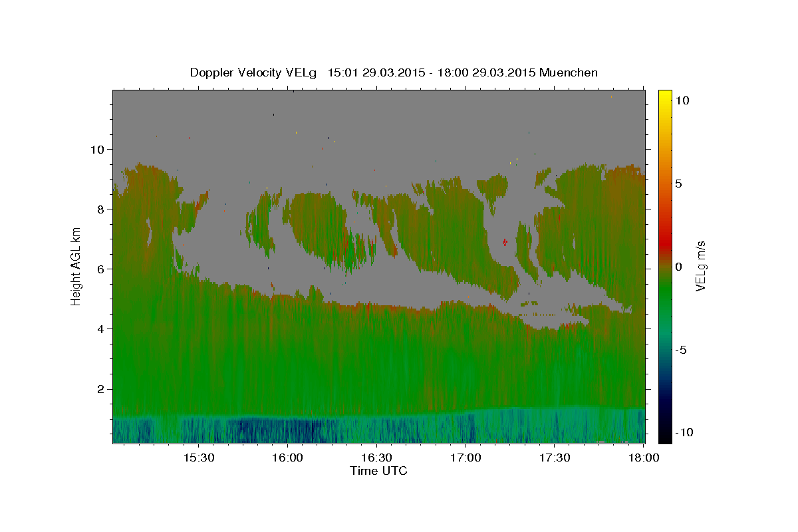Click the colorbar value 10 label
This screenshot has height=532, width=798.
(682, 100)
